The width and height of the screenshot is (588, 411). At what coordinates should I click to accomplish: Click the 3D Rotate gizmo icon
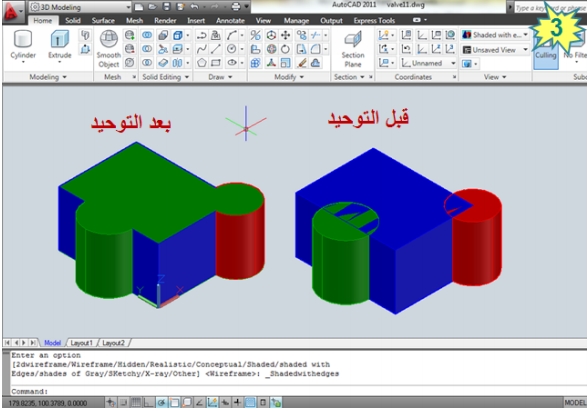pos(271,49)
